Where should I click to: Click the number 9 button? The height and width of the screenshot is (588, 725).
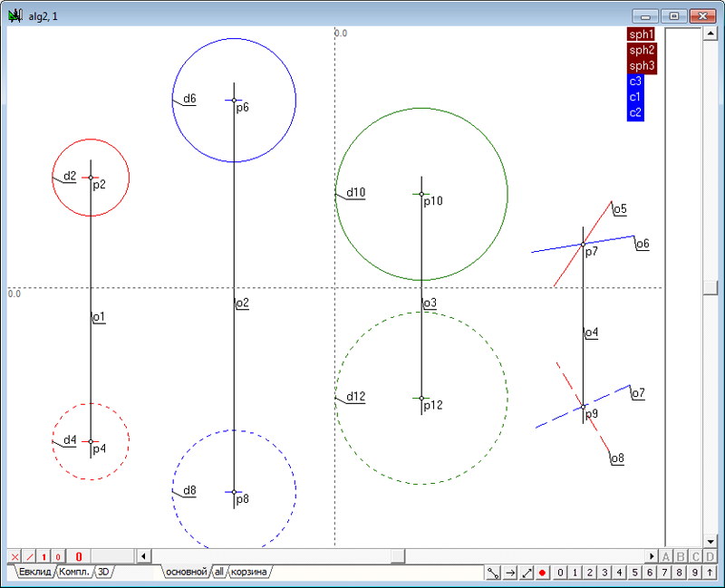tap(694, 573)
